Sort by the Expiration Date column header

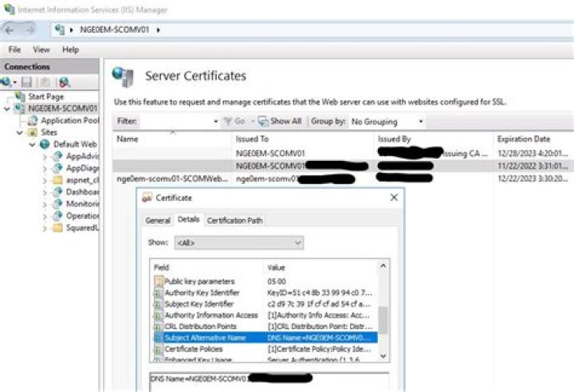coord(533,139)
